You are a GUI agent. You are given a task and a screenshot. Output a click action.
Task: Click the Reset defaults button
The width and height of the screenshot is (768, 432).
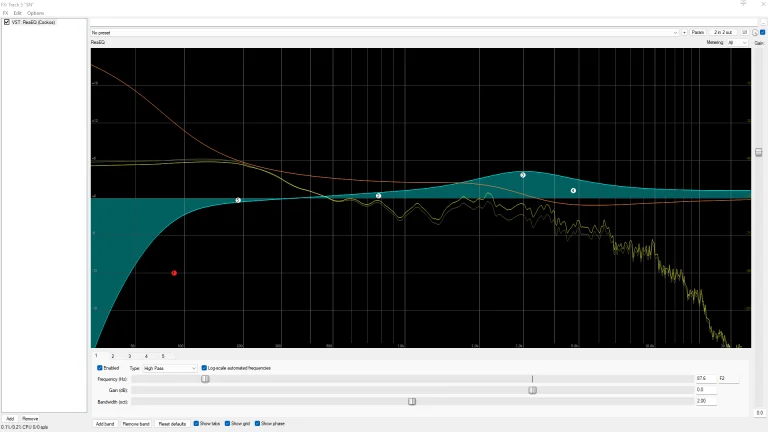[172, 424]
